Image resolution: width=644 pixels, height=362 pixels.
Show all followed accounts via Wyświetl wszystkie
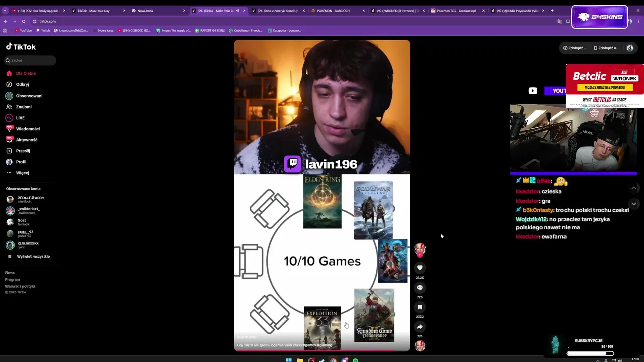coord(28,256)
